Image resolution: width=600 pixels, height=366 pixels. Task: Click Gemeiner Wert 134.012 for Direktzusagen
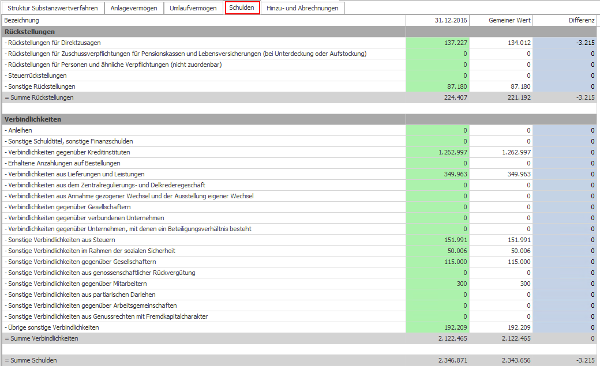coord(501,42)
